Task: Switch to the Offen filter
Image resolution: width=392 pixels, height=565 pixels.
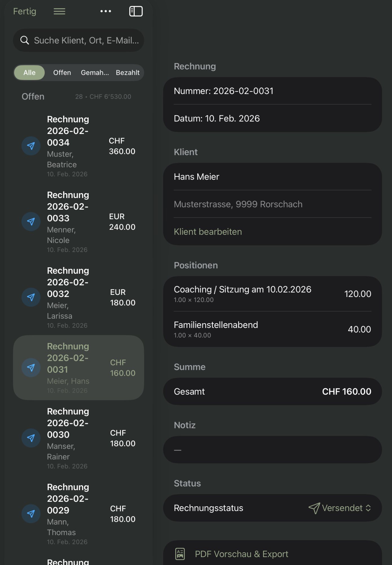Action: pyautogui.click(x=62, y=73)
